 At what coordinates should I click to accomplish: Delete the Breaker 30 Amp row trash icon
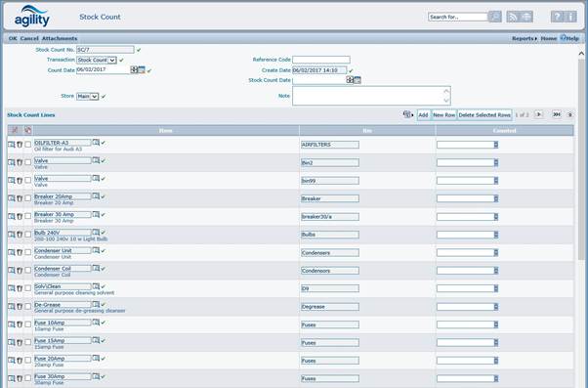[20, 217]
